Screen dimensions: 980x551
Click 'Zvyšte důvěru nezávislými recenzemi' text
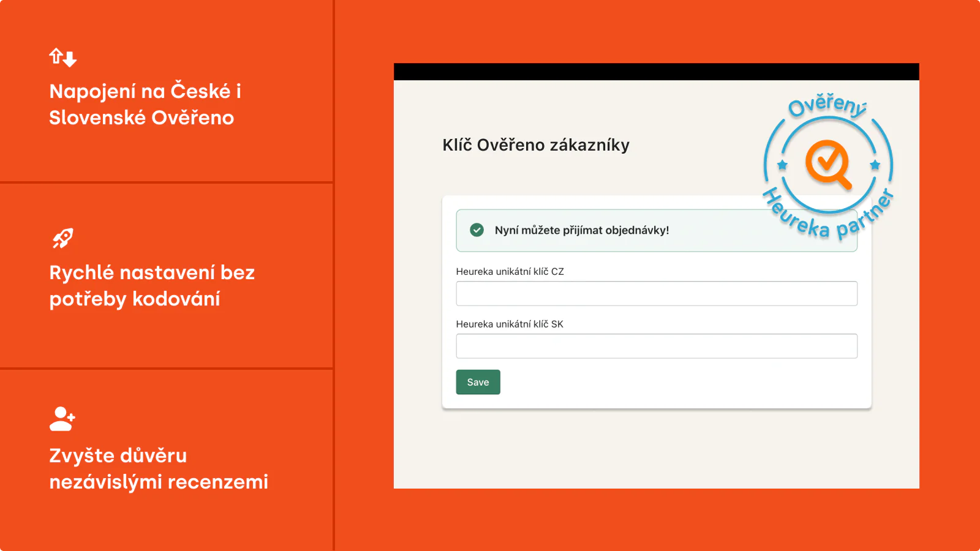159,468
